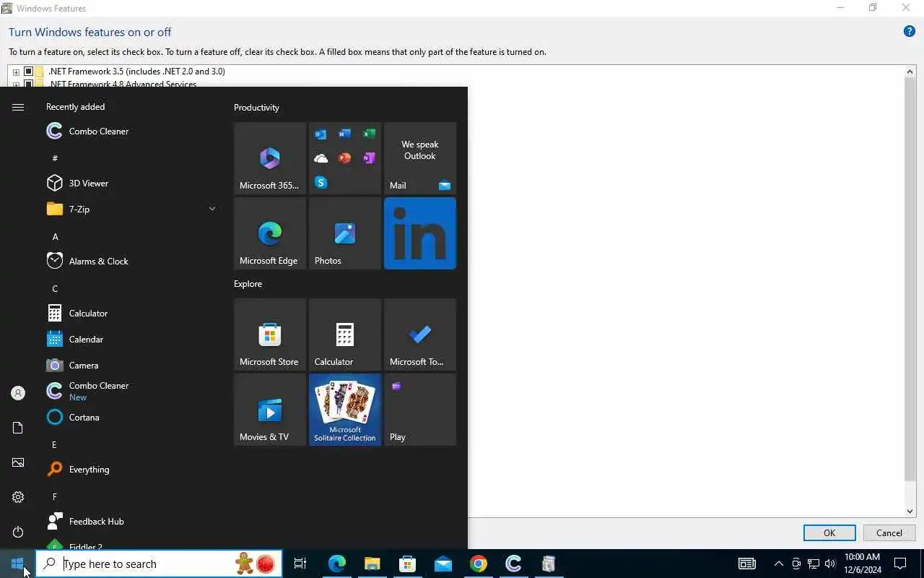Open File Explorer on taskbar

(372, 564)
